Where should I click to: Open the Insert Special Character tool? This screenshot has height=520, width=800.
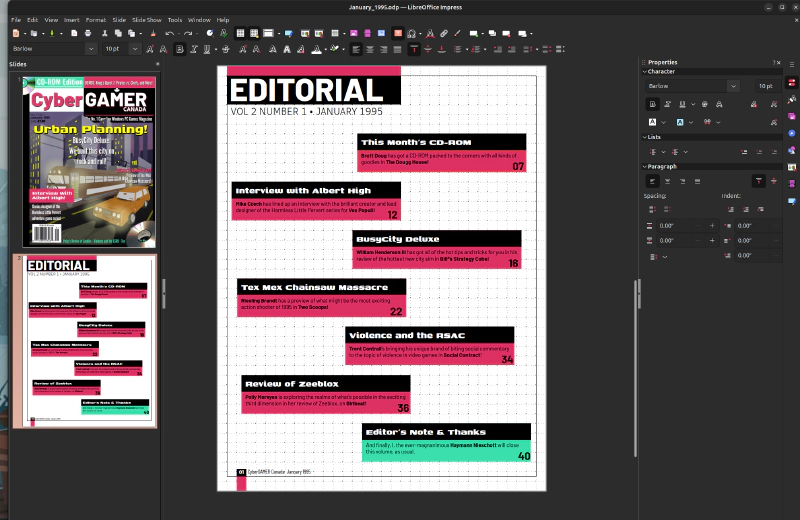tap(412, 33)
